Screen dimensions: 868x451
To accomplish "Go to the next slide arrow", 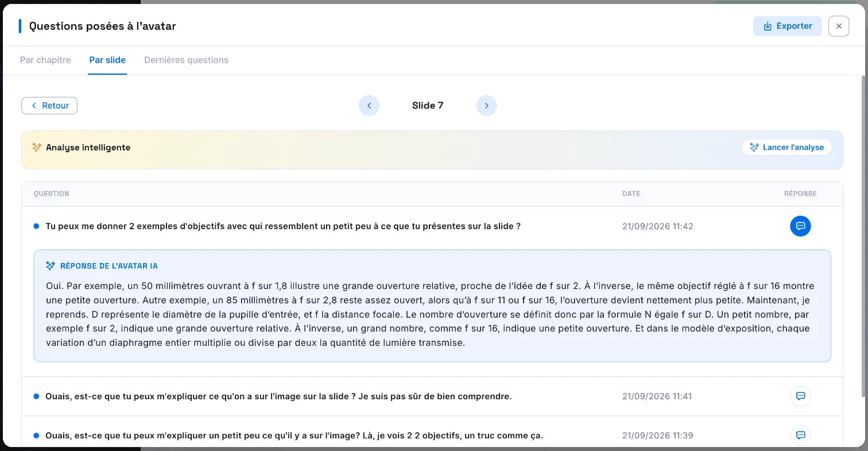I will [486, 106].
